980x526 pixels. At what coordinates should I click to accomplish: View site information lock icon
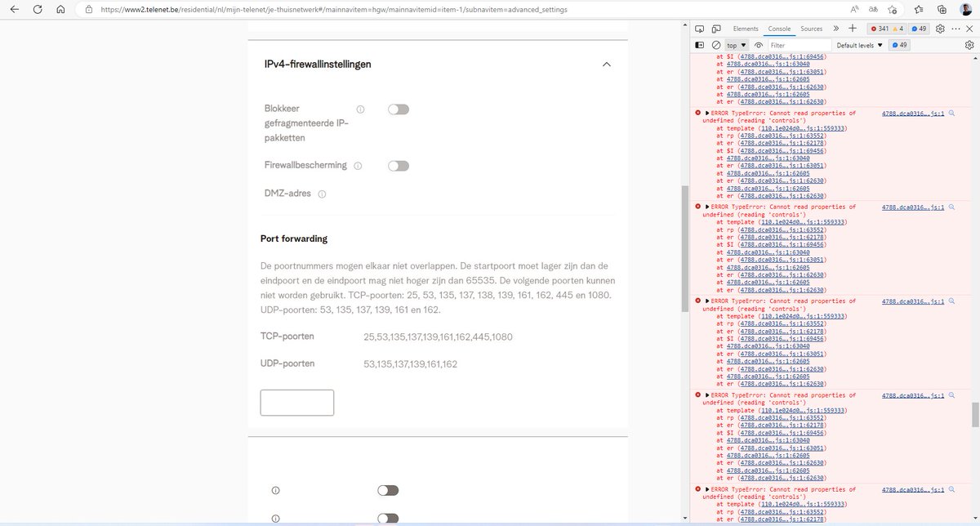coord(88,10)
